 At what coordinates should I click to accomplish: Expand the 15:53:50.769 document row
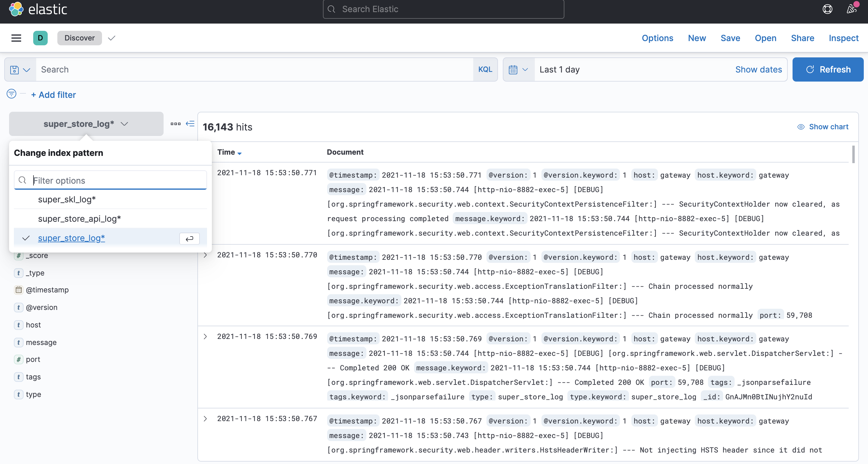pyautogui.click(x=205, y=337)
